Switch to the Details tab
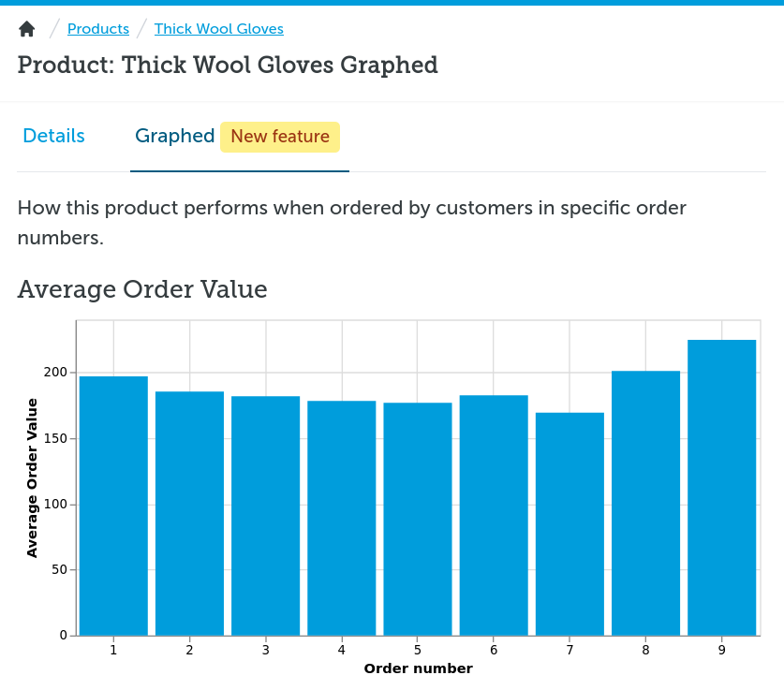This screenshot has width=784, height=690. pos(53,137)
